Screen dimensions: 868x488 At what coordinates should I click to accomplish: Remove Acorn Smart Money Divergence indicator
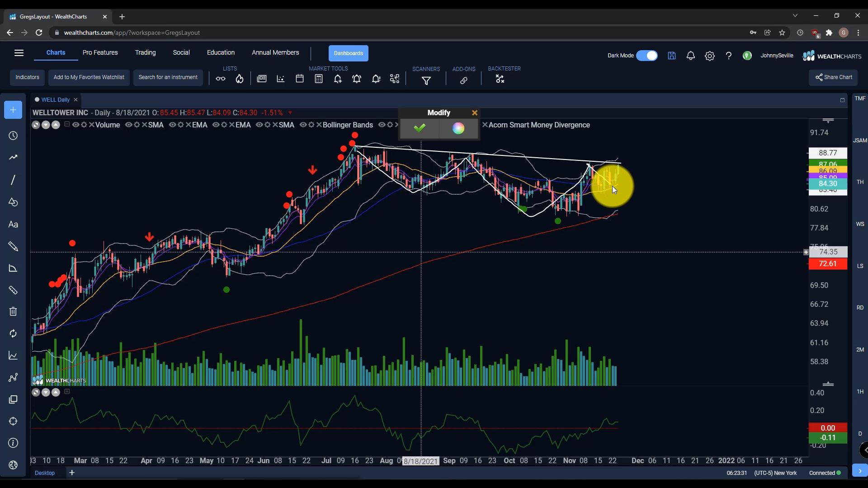(485, 125)
